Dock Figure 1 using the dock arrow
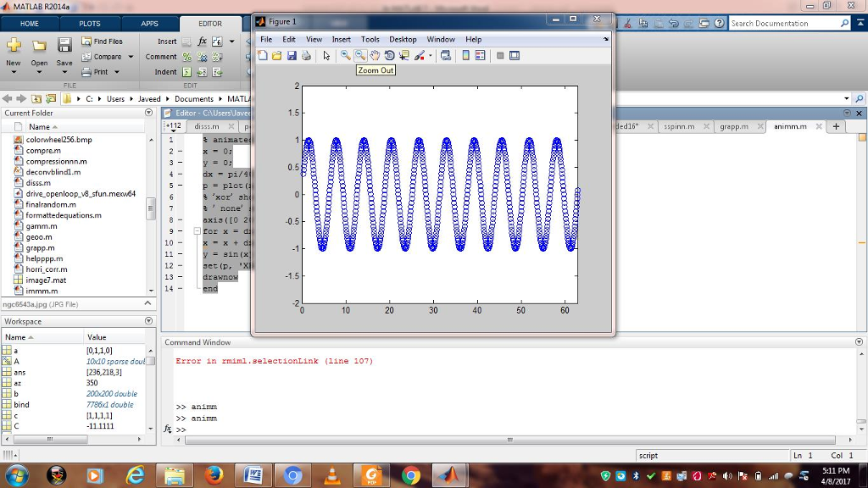The height and width of the screenshot is (488, 868). tap(605, 39)
